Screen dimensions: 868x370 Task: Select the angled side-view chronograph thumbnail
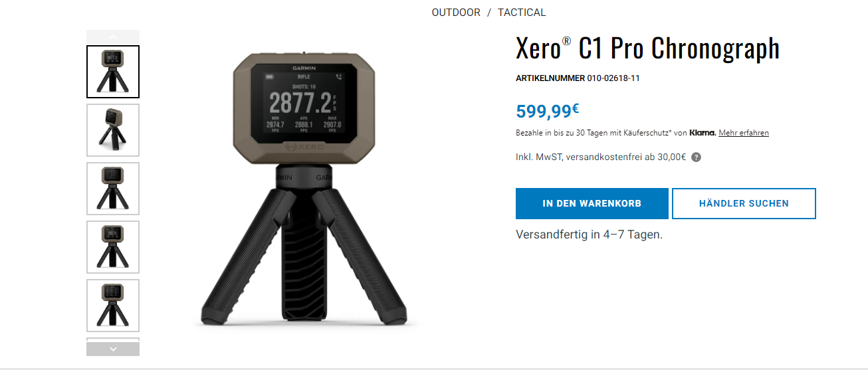(113, 130)
